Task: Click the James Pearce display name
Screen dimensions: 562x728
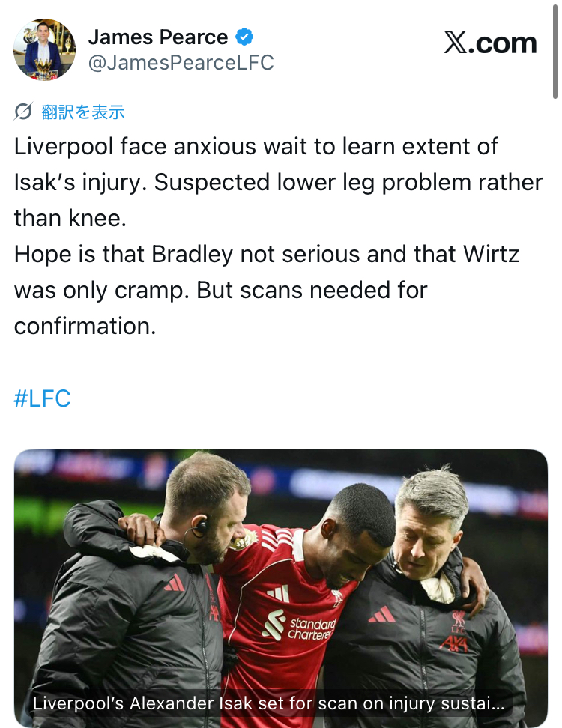Action: (x=158, y=37)
